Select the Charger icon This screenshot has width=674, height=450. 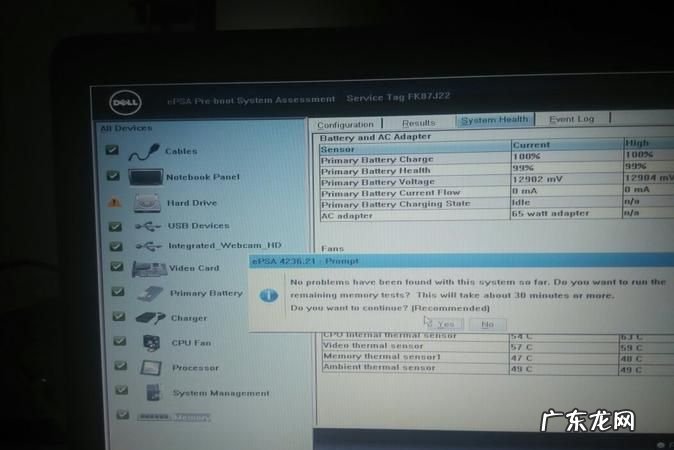[x=150, y=318]
